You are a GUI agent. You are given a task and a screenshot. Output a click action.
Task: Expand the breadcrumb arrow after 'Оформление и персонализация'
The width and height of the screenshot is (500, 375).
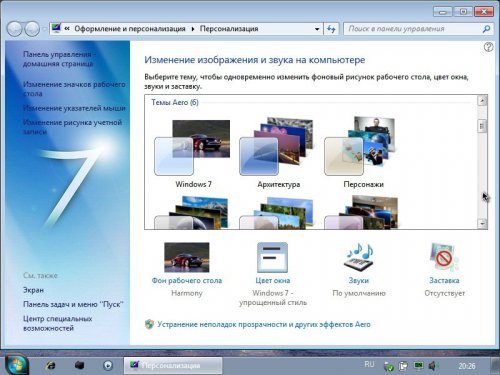click(x=193, y=29)
